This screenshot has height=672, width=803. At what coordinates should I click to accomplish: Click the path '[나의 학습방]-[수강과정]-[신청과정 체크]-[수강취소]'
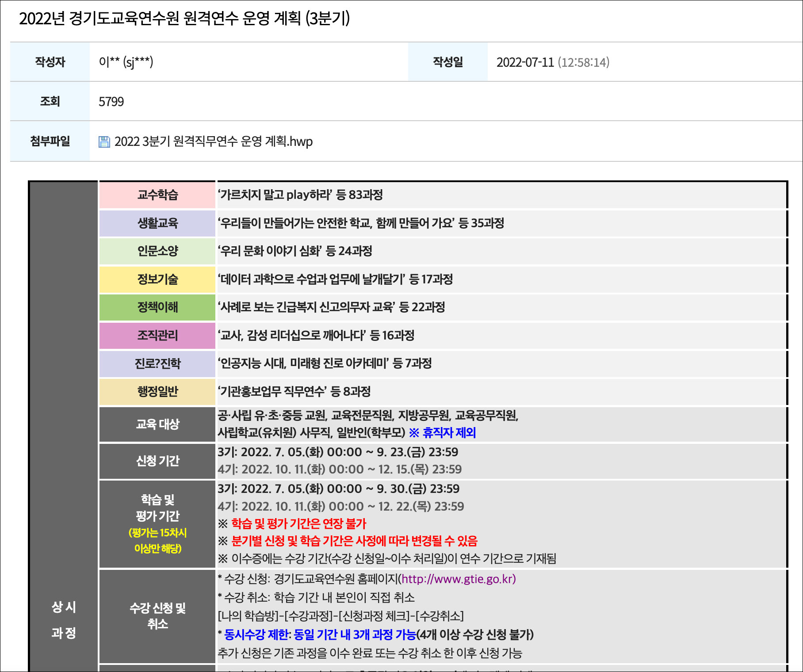[x=340, y=616]
